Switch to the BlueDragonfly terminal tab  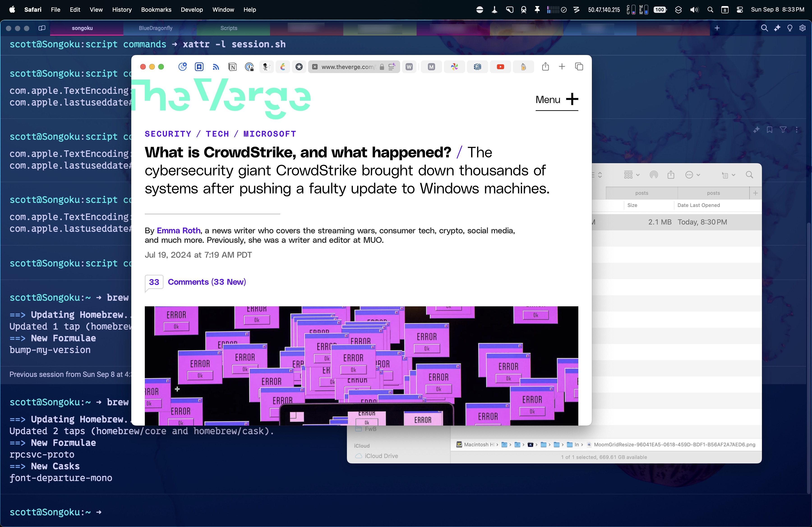(156, 28)
